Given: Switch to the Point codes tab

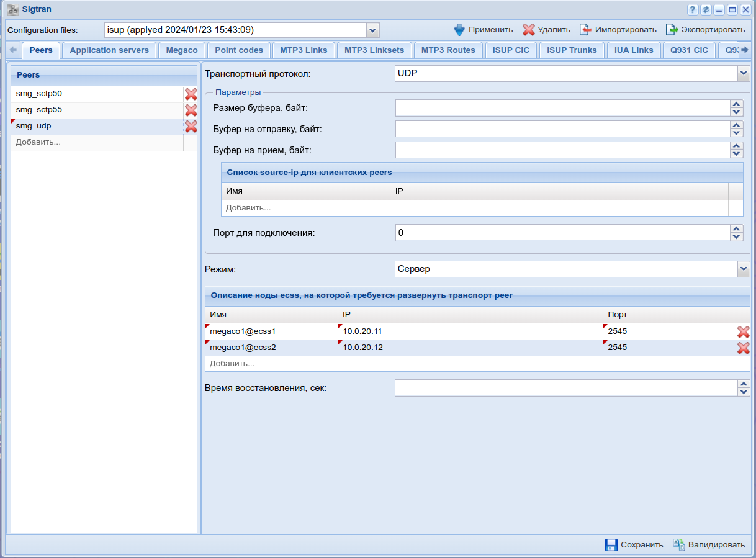Looking at the screenshot, I should click(x=239, y=50).
